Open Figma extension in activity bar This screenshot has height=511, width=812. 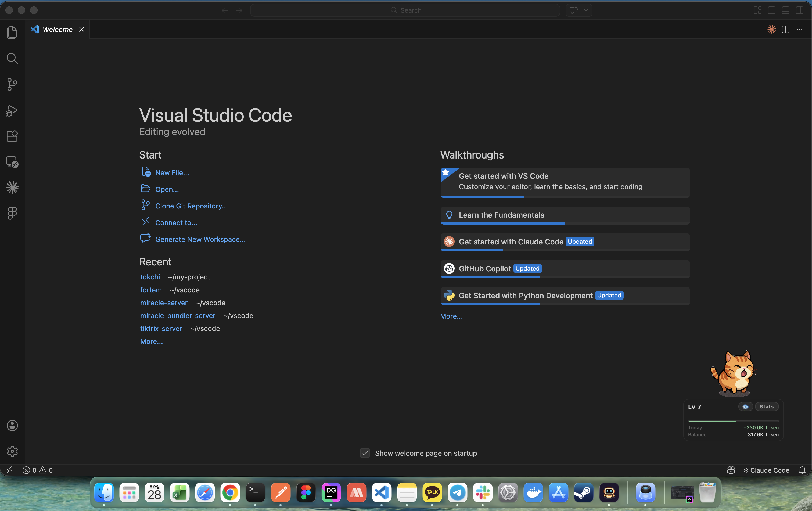[12, 213]
